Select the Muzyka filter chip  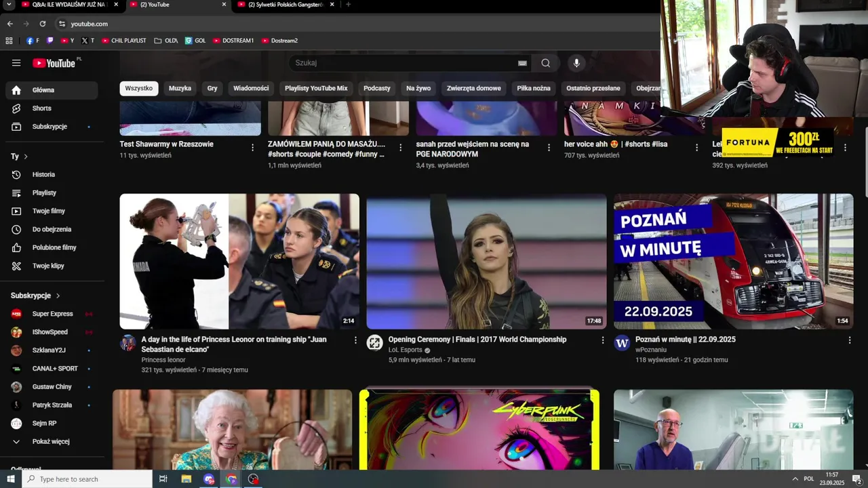coord(180,88)
